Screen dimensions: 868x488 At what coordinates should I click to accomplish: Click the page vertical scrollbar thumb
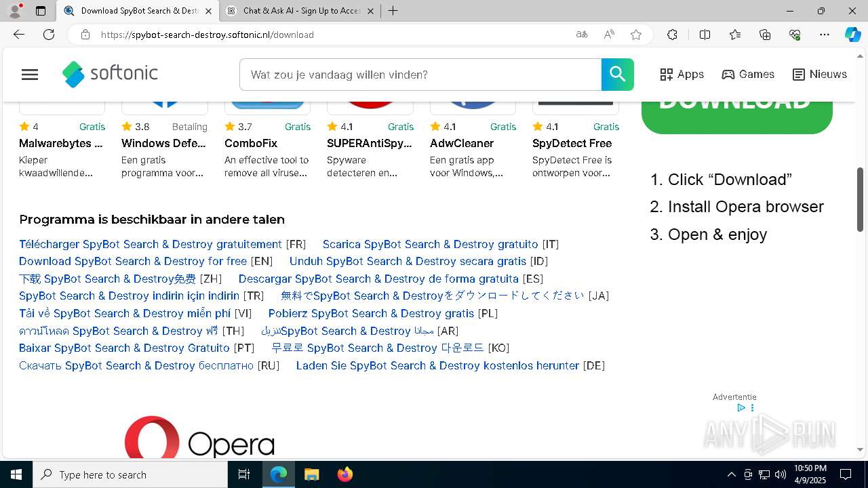click(860, 199)
